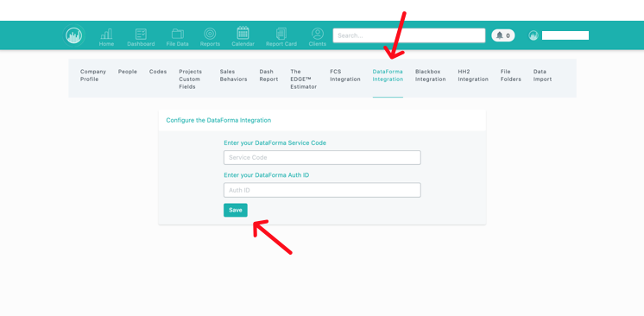Open the File Folders tab
644x316 pixels.
[x=510, y=75]
